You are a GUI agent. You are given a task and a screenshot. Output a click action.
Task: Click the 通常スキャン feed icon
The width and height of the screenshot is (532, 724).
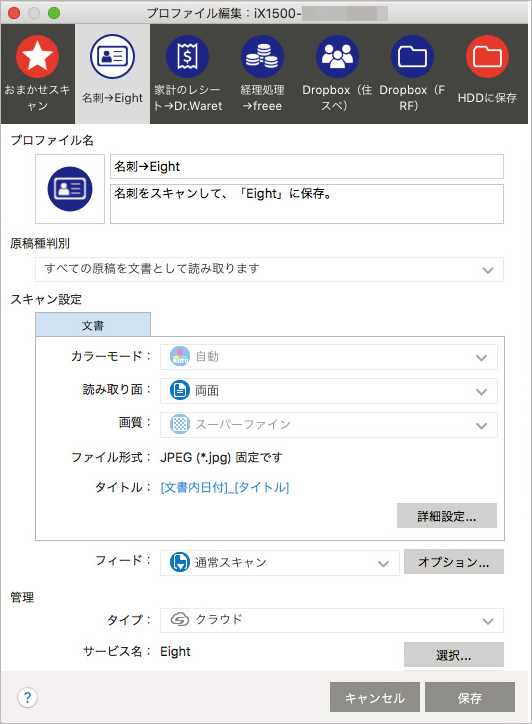point(180,562)
